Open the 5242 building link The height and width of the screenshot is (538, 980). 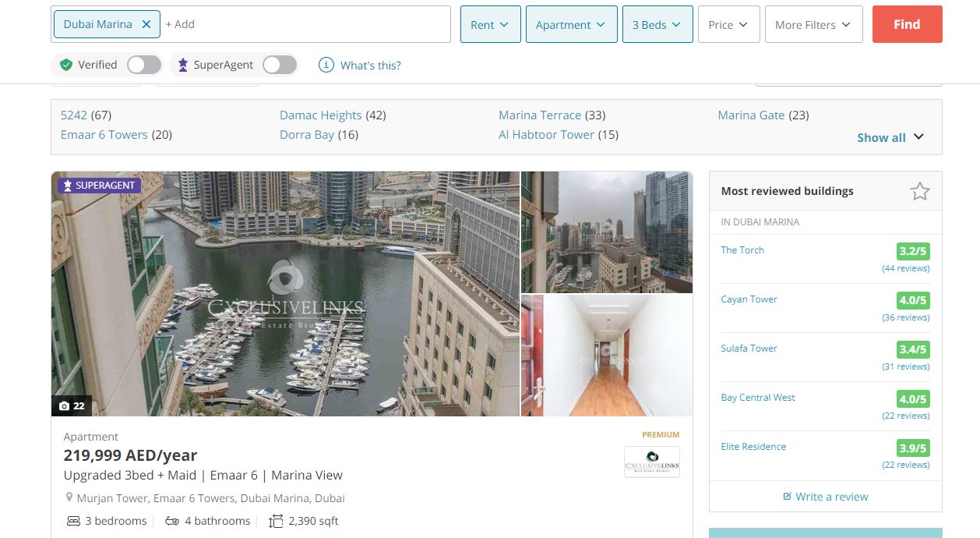(x=74, y=115)
